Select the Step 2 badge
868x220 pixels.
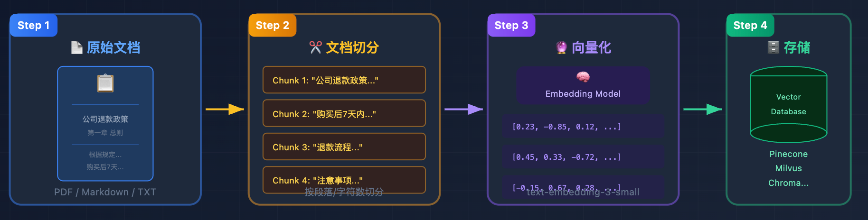(273, 26)
